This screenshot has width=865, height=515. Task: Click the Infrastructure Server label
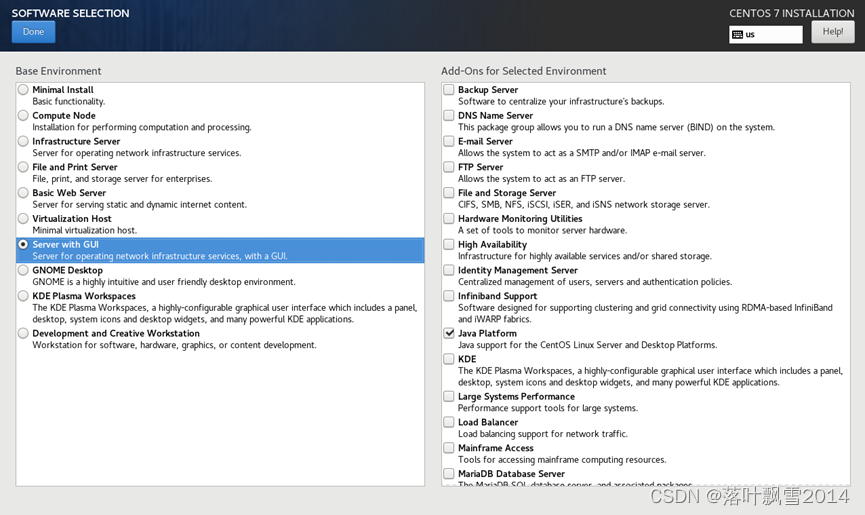click(x=76, y=141)
